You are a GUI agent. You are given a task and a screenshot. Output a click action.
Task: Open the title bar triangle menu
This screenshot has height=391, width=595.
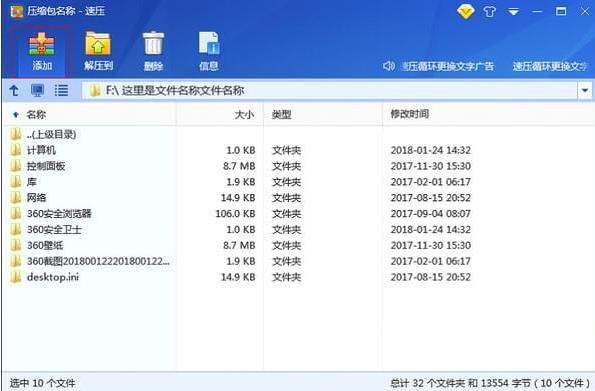tap(513, 12)
